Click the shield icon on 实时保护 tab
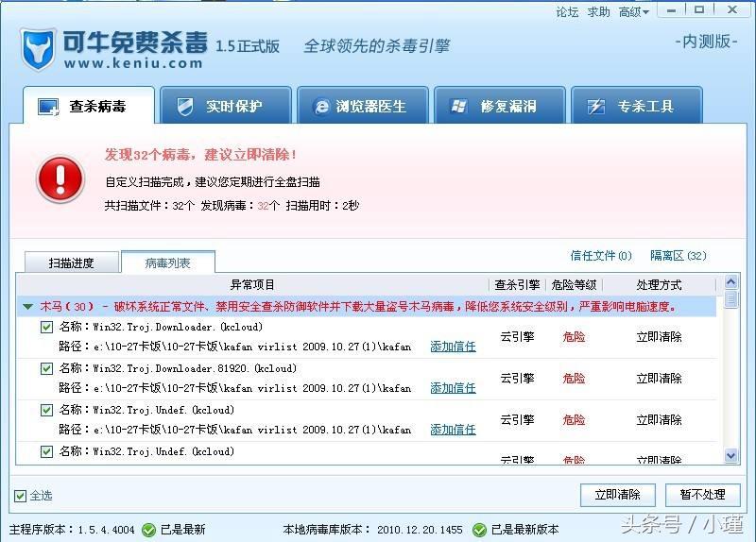The height and width of the screenshot is (542, 756). tap(184, 107)
